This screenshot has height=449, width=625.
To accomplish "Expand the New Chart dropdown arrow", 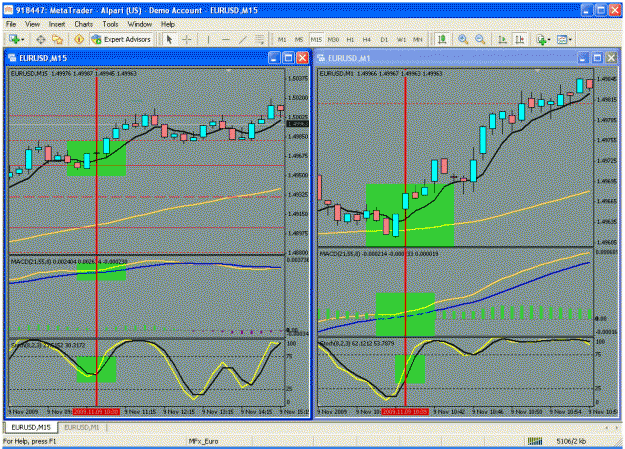I will (23, 39).
